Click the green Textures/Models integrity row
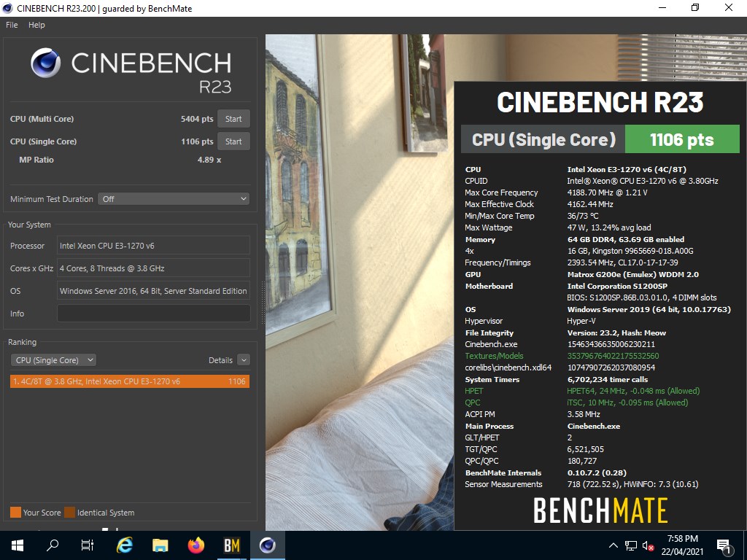Viewport: 747px width, 560px height. tap(562, 356)
